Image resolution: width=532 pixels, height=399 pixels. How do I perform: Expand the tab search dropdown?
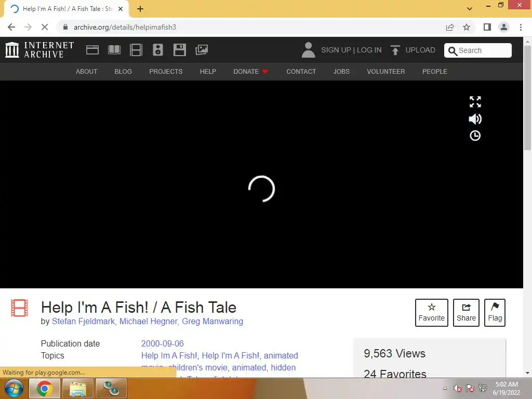click(x=470, y=9)
